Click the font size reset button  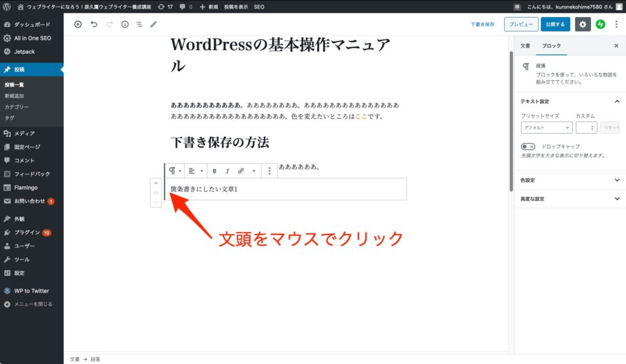pyautogui.click(x=610, y=128)
